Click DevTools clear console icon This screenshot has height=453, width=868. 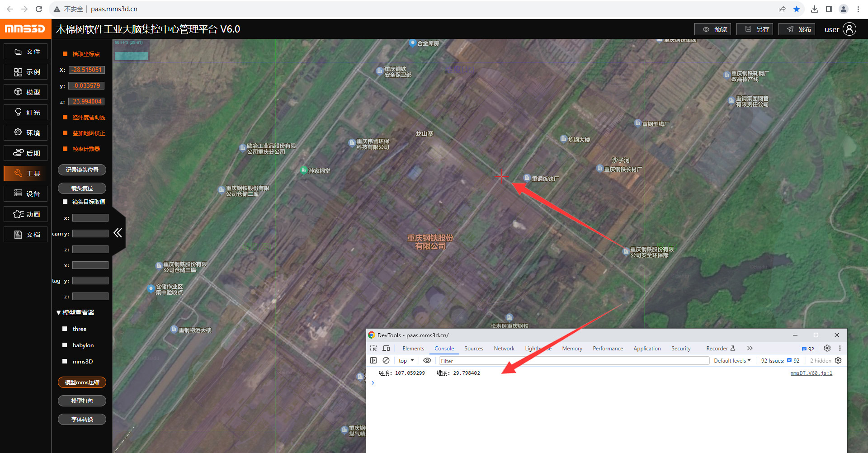[x=386, y=360]
